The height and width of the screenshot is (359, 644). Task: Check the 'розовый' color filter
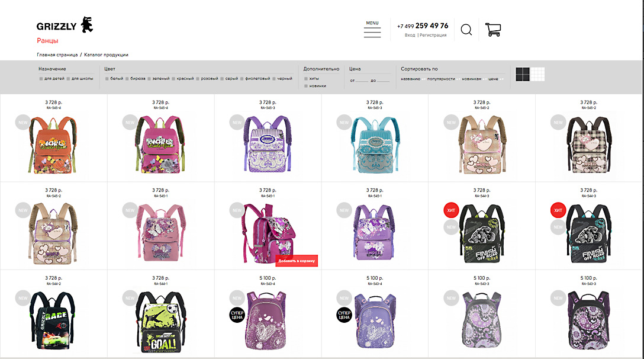198,79
